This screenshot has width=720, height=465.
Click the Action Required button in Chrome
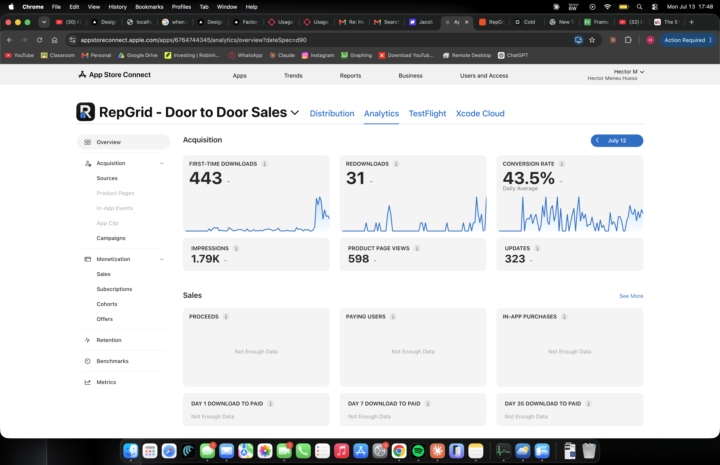click(x=687, y=40)
